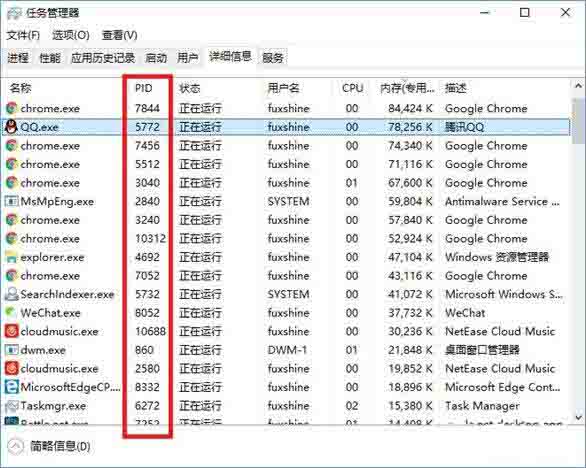The image size is (586, 468).
Task: Sort by the PID column header
Action: 144,88
